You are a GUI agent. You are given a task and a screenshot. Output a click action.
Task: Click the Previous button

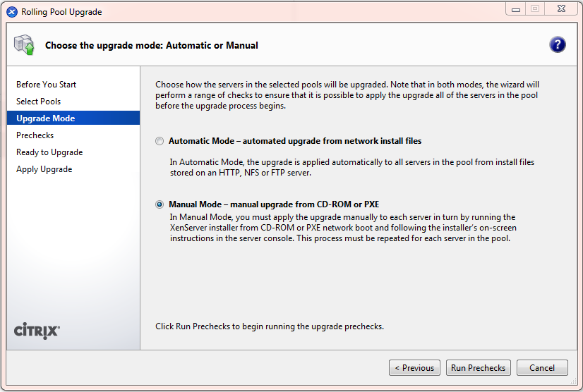(414, 368)
